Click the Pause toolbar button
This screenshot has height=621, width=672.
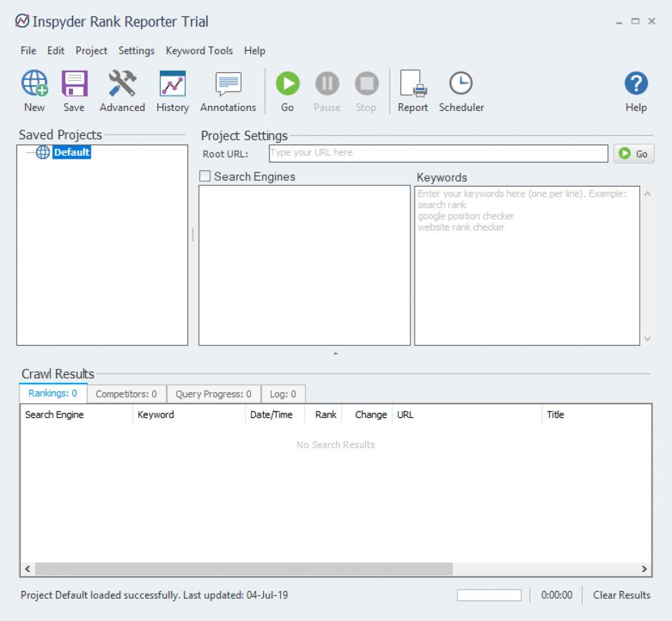pyautogui.click(x=327, y=91)
